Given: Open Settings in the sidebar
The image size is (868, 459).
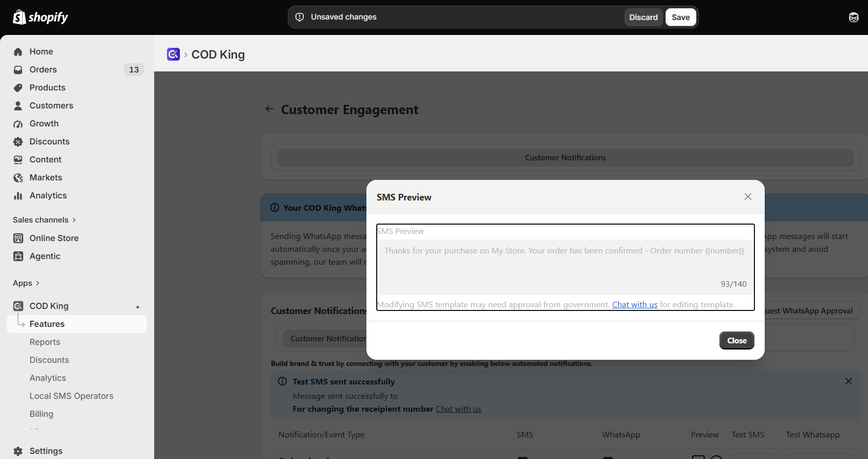Looking at the screenshot, I should tap(46, 451).
